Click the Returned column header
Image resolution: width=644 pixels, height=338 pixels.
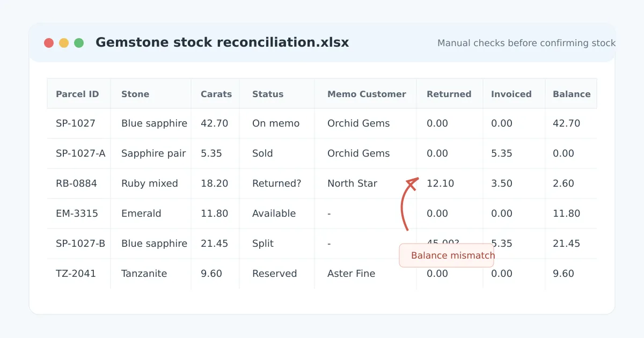pos(450,94)
